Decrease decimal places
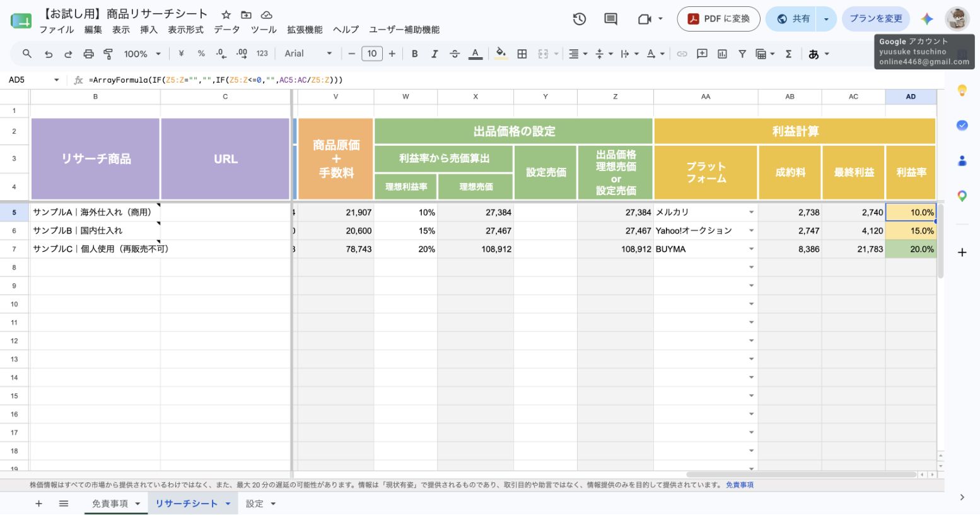Viewport: 980px width, 515px height. 221,54
